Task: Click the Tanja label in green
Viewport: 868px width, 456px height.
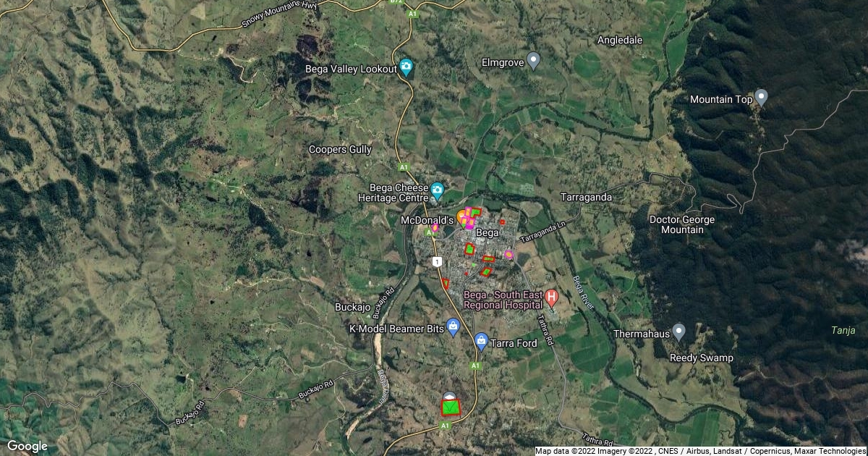Action: point(843,331)
